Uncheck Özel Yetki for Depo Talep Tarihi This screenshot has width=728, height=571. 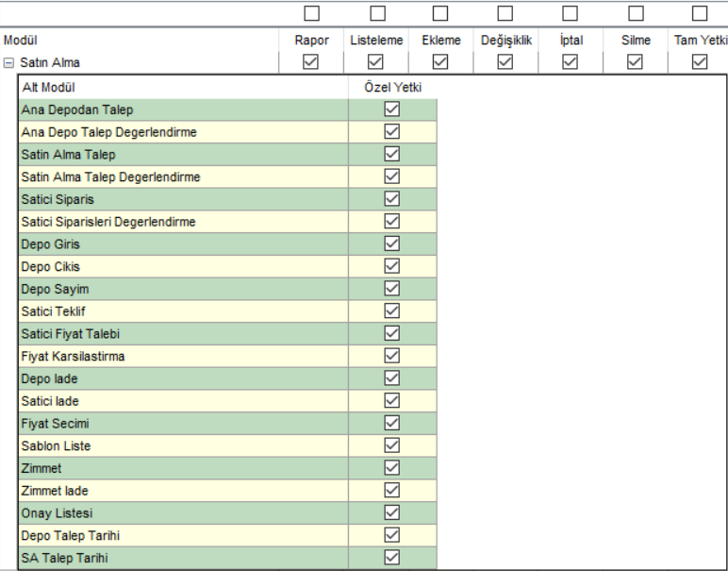pos(392,535)
